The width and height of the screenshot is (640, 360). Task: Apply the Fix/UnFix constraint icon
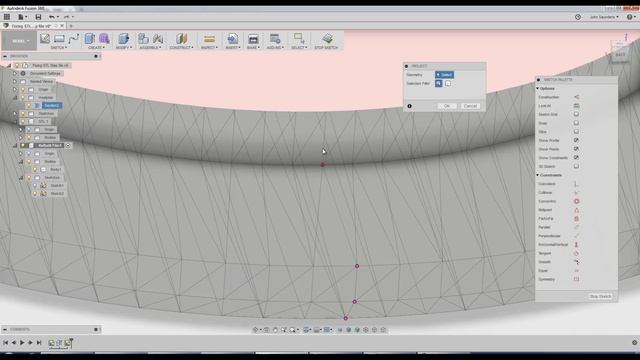click(576, 218)
